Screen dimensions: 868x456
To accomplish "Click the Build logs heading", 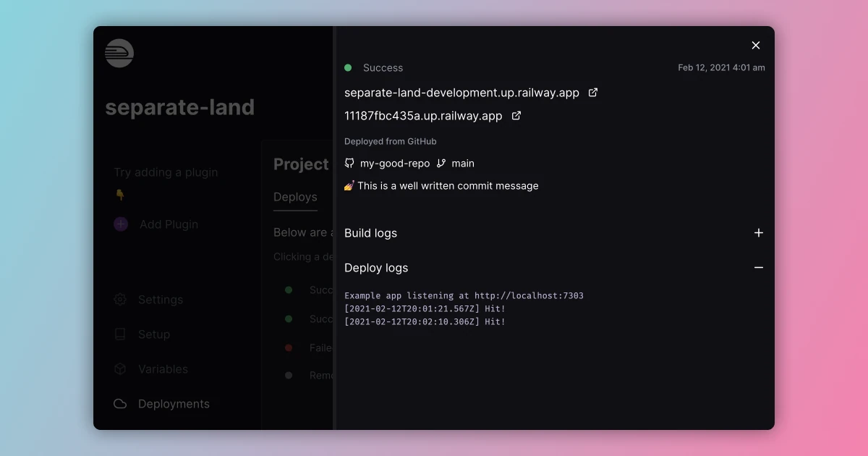I will [370, 233].
